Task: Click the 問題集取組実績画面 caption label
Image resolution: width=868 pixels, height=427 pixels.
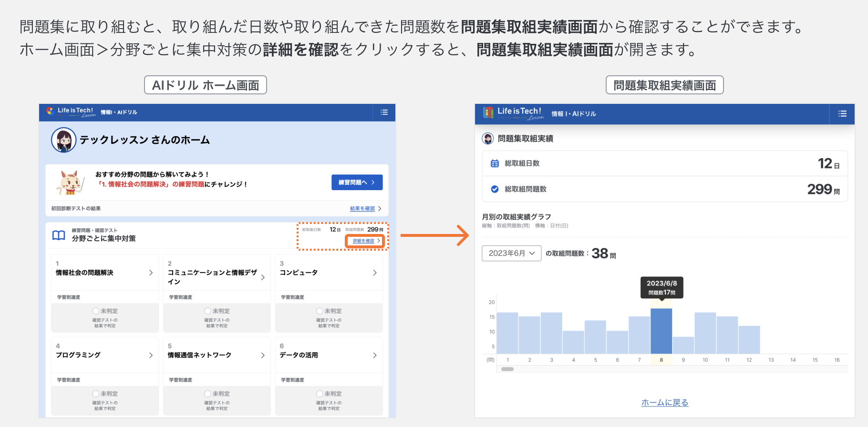Action: click(665, 85)
